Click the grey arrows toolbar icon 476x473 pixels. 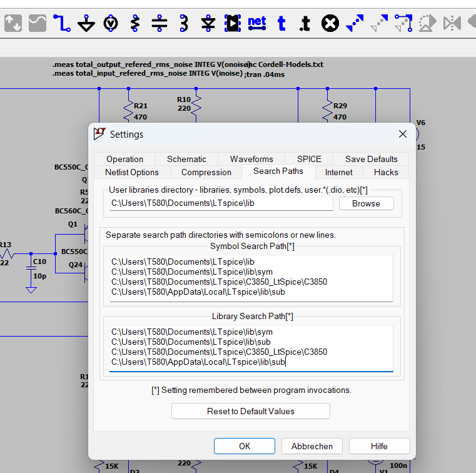13,23
